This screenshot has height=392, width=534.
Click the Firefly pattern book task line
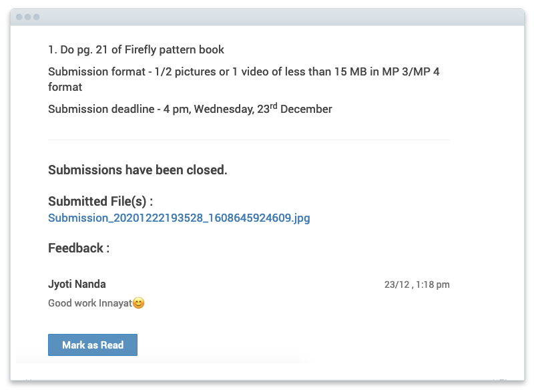[136, 49]
